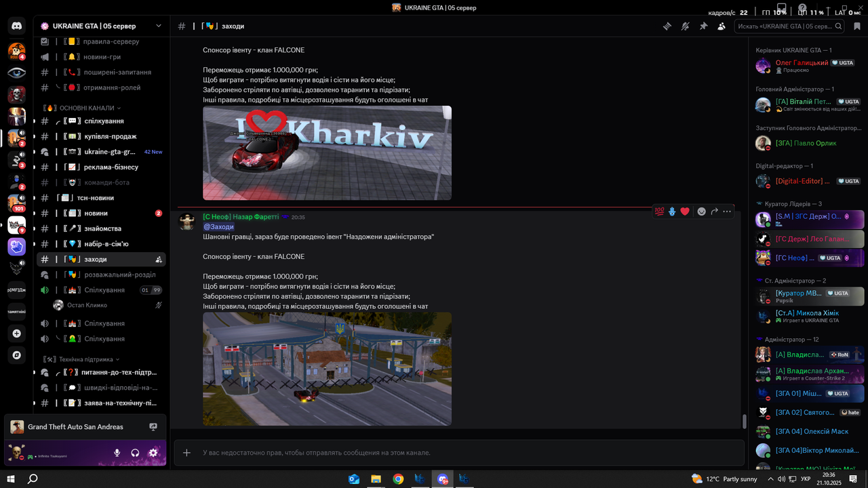
Task: Open [ЗГА] Павло Орлик member profile
Action: coord(810,143)
